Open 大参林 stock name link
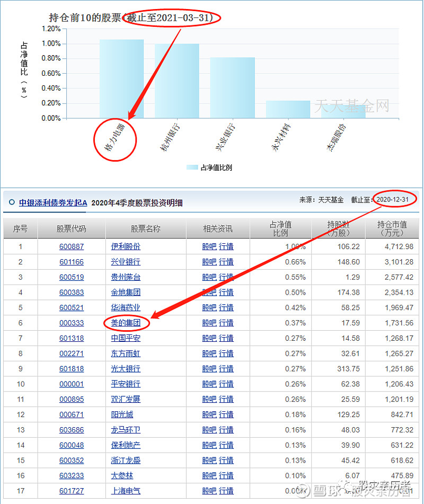The height and width of the screenshot is (504, 424). tap(122, 475)
